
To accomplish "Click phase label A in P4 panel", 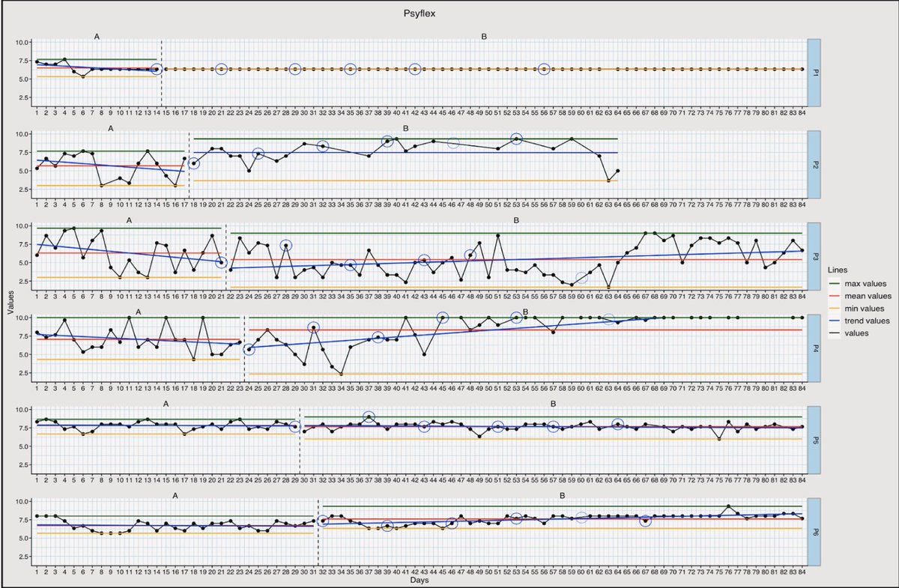I will [138, 312].
